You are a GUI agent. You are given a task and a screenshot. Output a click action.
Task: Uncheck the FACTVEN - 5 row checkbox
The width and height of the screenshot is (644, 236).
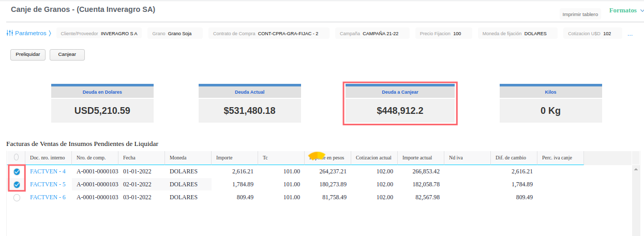pos(17,184)
